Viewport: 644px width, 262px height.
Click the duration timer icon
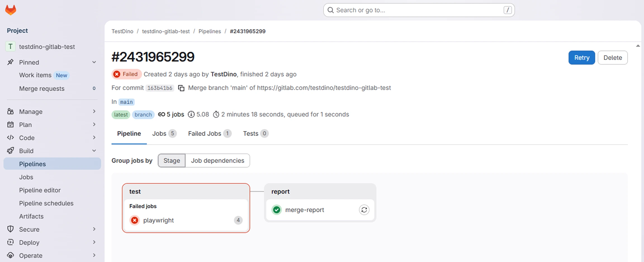(x=216, y=114)
